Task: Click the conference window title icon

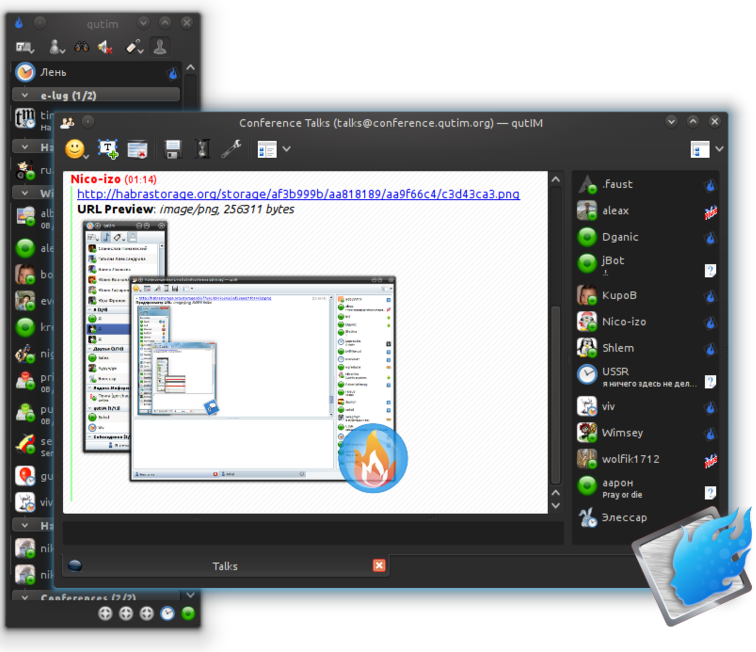Action: [67, 122]
